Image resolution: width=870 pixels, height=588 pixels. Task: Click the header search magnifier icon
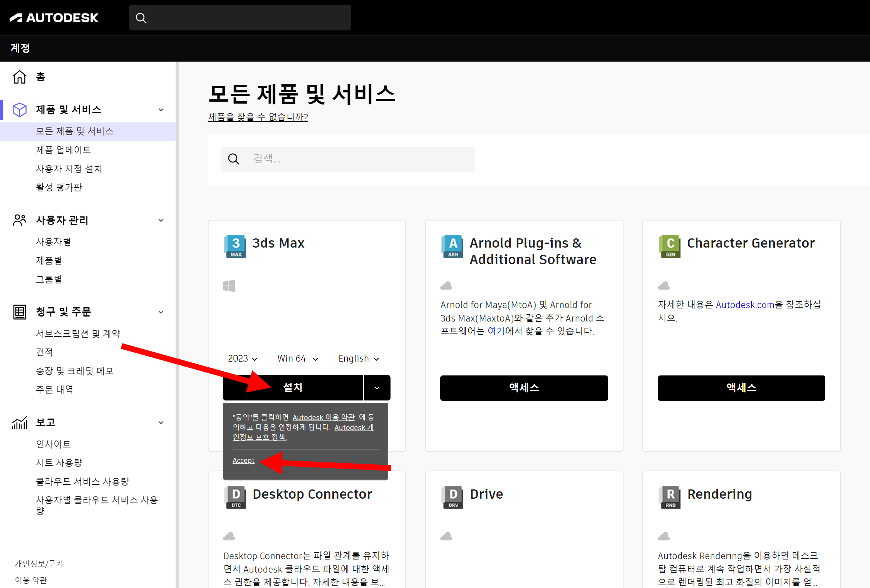pyautogui.click(x=141, y=18)
